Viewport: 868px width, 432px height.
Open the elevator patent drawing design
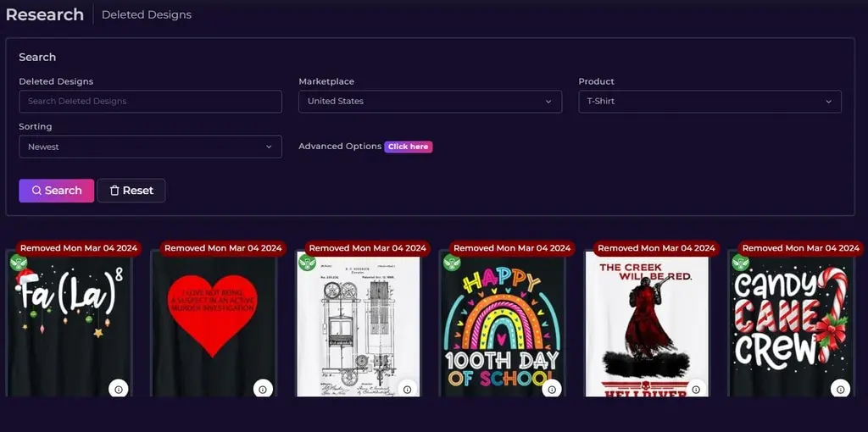359,324
